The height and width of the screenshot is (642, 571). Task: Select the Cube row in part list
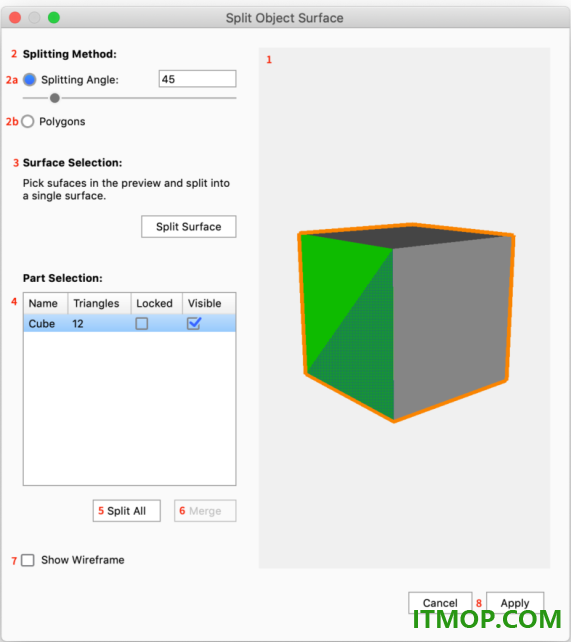coord(129,323)
